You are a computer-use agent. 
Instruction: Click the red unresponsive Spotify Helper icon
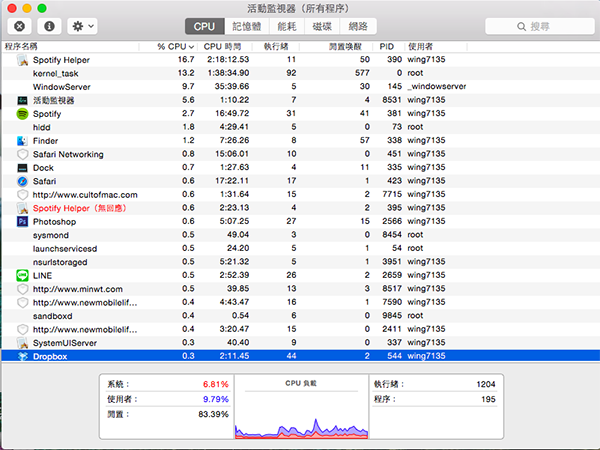(23, 208)
